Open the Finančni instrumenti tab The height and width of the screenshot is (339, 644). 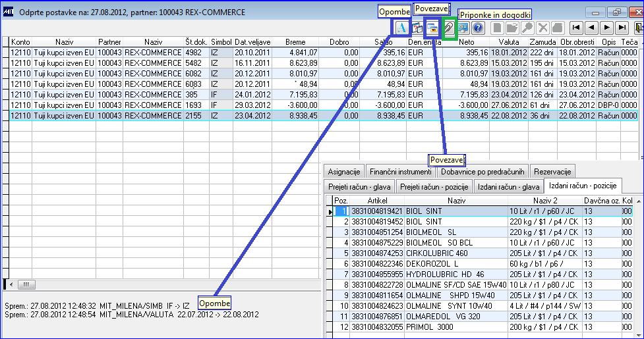[401, 171]
